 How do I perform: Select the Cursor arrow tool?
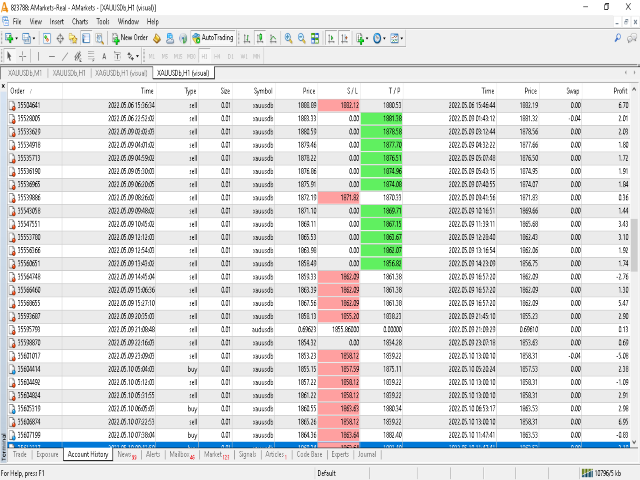[x=9, y=56]
